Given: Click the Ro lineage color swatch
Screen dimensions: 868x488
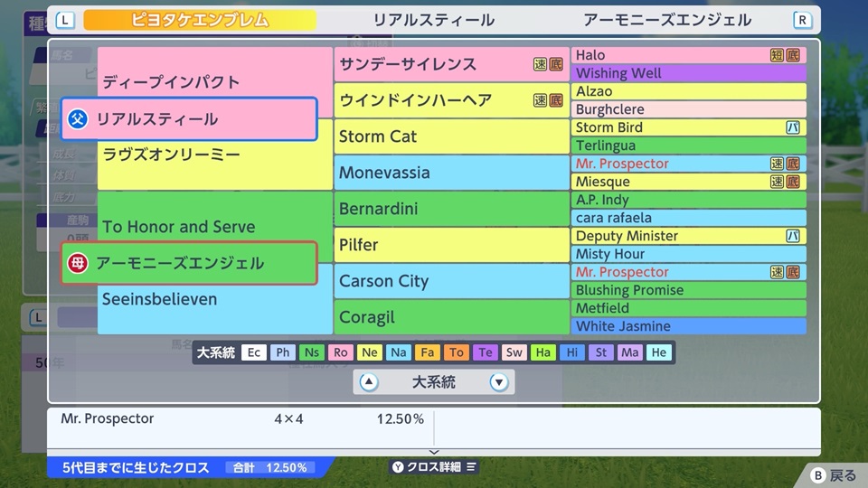Looking at the screenshot, I should pos(341,352).
